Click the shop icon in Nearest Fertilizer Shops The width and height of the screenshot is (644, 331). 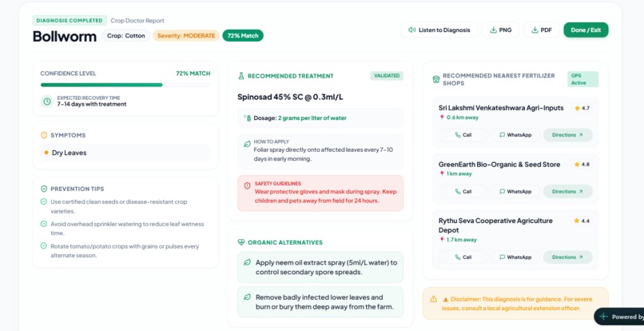pos(436,79)
